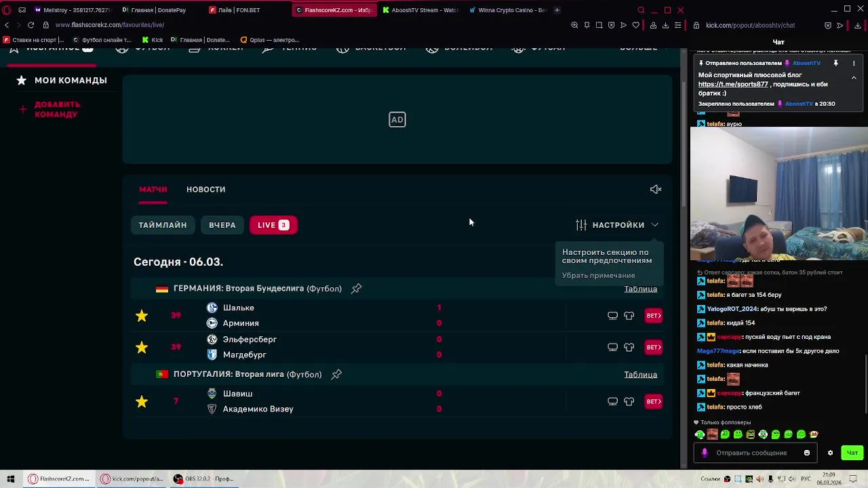Switch to Главная DonatePay browser tab
The height and width of the screenshot is (488, 868).
pyautogui.click(x=158, y=10)
